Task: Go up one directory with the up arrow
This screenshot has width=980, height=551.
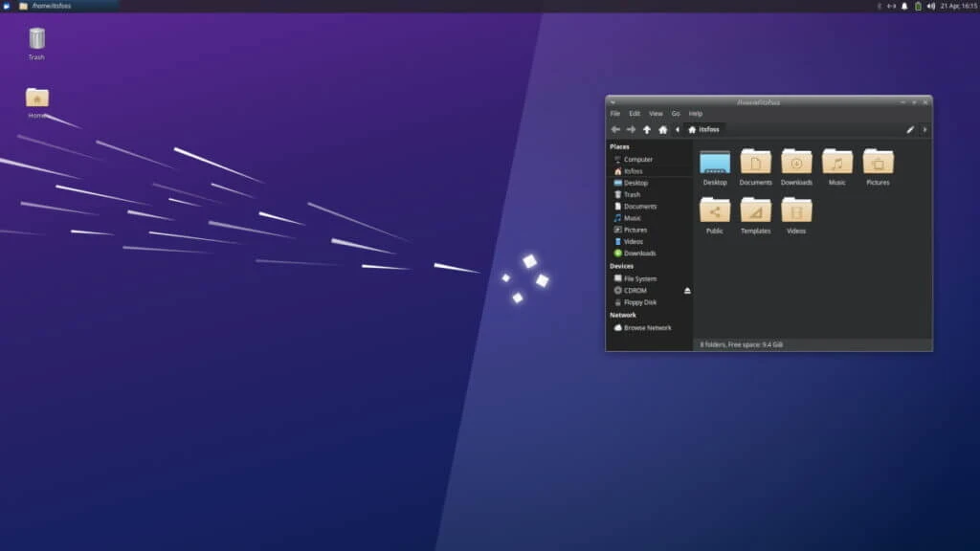Action: pos(646,129)
